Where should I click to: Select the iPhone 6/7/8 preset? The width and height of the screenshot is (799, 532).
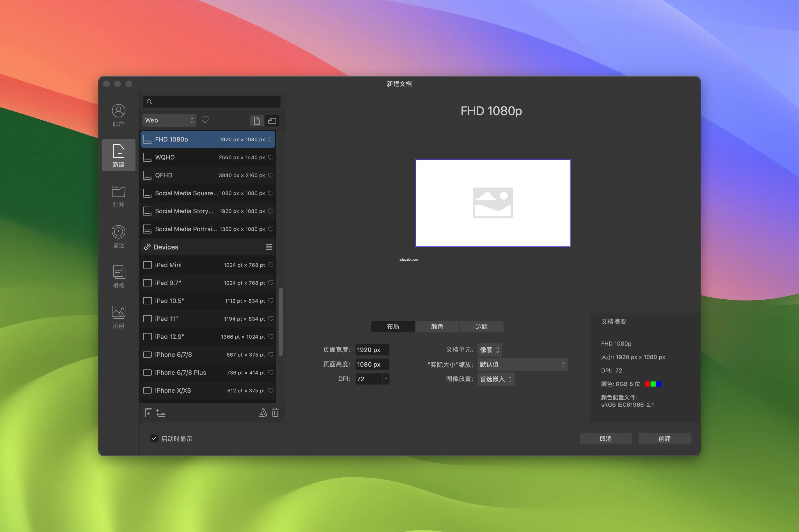click(208, 355)
